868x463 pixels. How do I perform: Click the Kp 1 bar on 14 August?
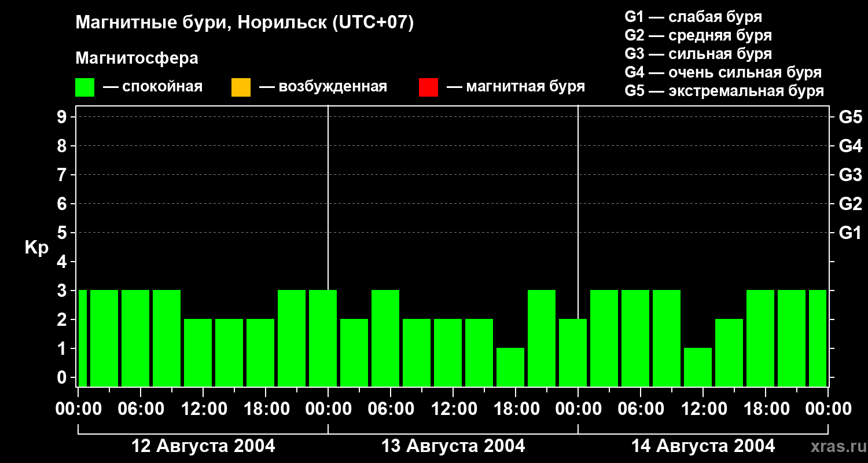698,367
